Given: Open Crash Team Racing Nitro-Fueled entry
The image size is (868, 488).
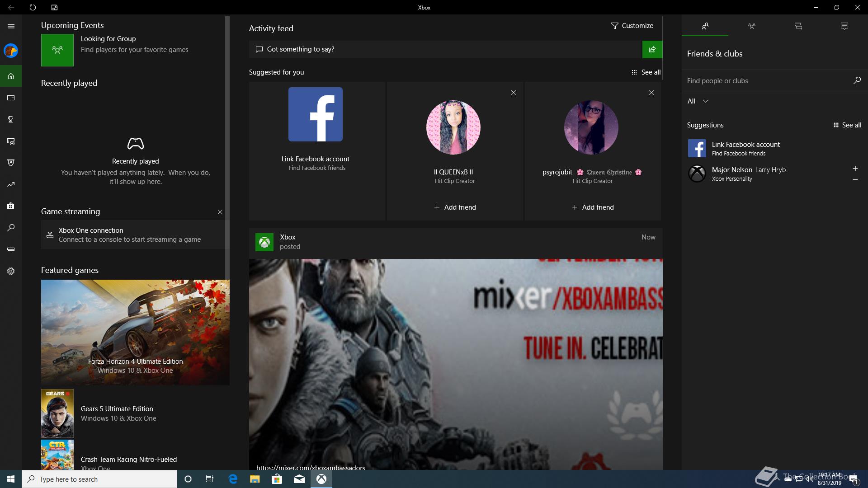Looking at the screenshot, I should pyautogui.click(x=135, y=455).
